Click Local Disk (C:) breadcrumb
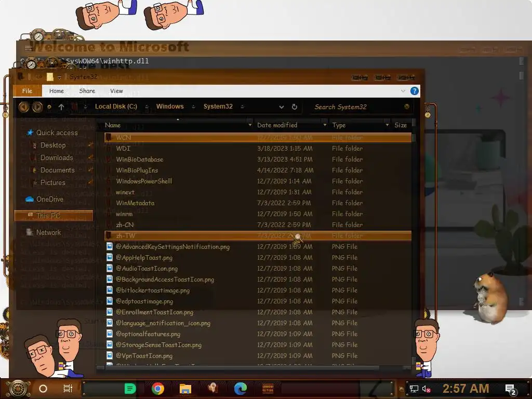This screenshot has height=399, width=532. (116, 107)
